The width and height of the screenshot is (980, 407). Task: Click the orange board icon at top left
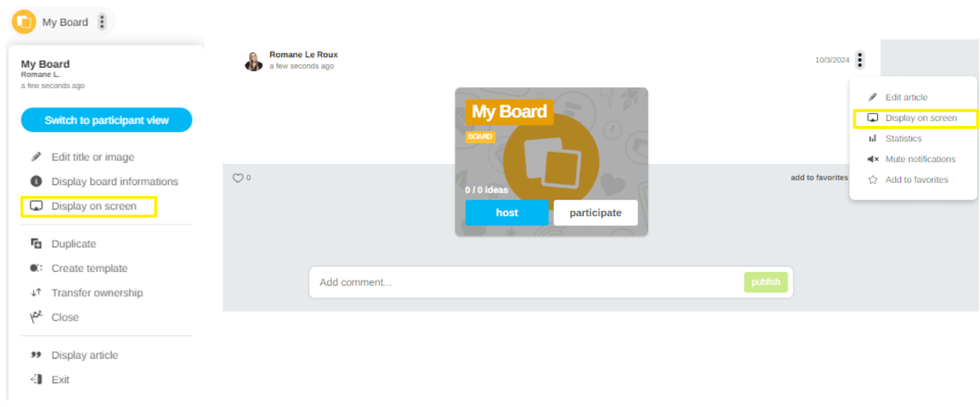tap(24, 22)
